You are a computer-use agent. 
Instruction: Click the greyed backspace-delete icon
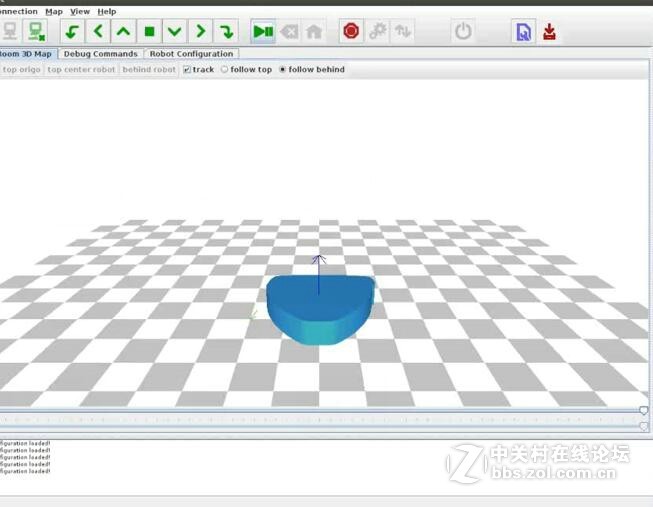coord(289,31)
